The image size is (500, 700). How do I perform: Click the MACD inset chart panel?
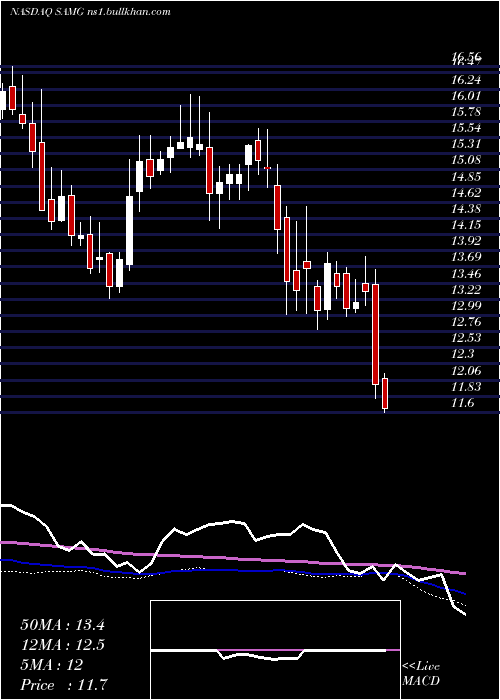(x=275, y=650)
